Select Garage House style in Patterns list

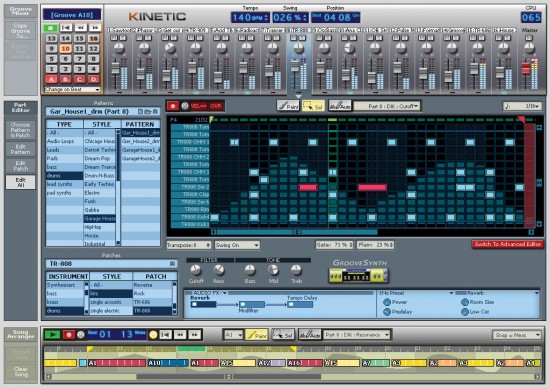point(100,219)
